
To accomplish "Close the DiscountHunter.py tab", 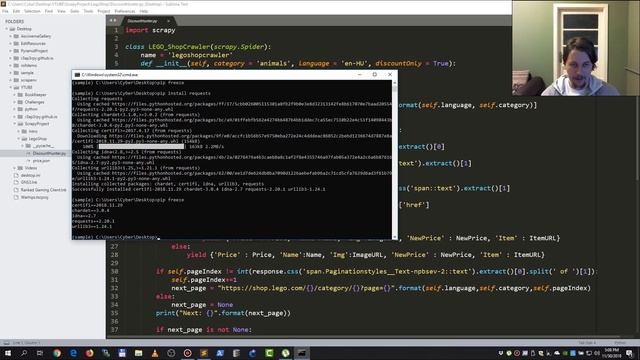I will [168, 21].
